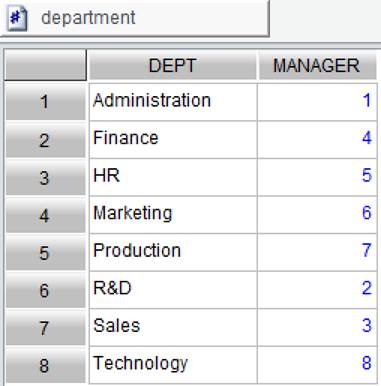Select the department tab
This screenshot has width=381, height=386.
(134, 18)
